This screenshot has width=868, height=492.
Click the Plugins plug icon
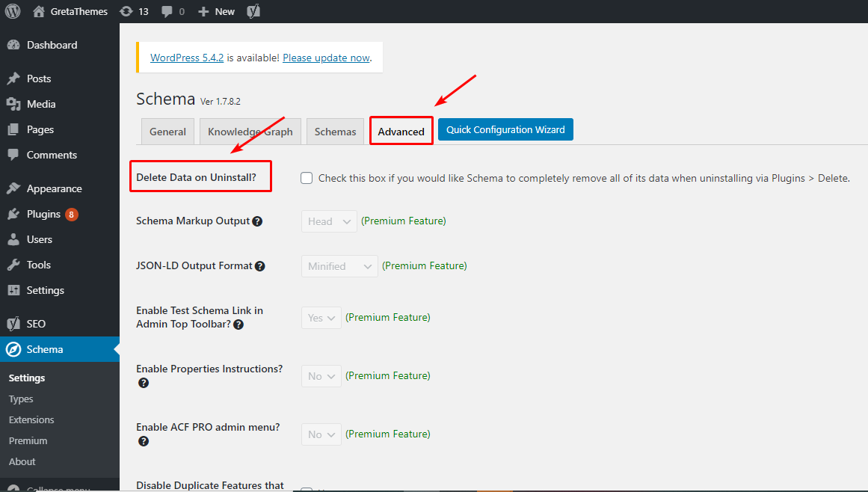click(13, 214)
